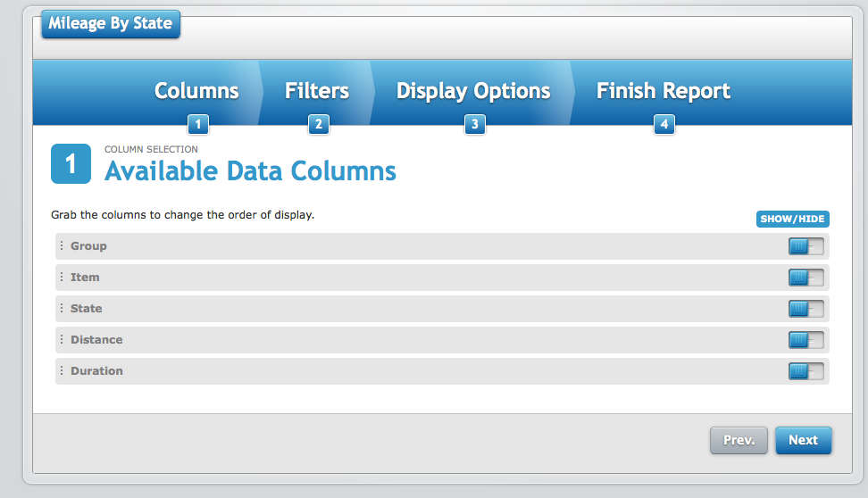Jump to the Finish Report tab

tap(664, 91)
